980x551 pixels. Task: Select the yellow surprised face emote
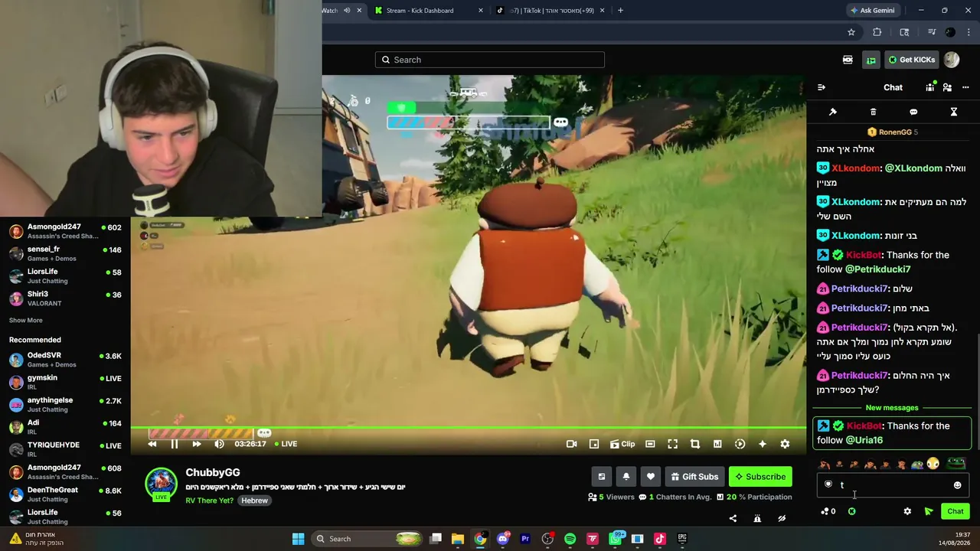click(933, 464)
